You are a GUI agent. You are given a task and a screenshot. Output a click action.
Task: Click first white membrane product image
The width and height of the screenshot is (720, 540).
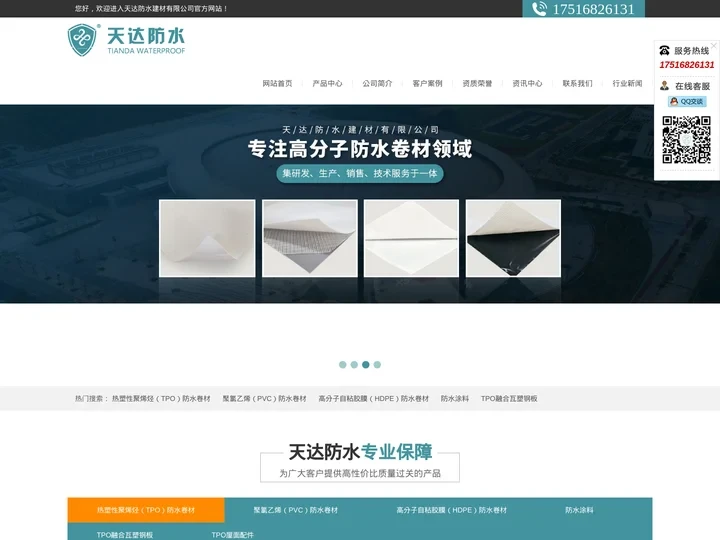pyautogui.click(x=207, y=238)
